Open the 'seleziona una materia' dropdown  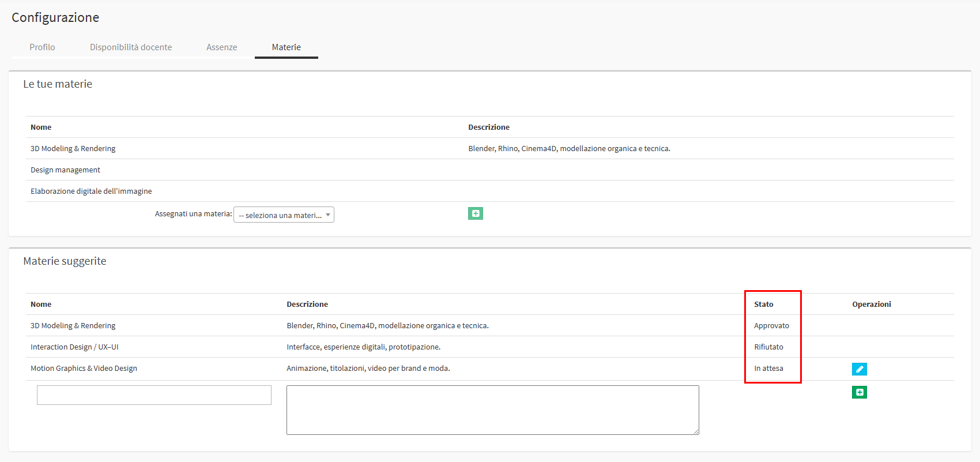(284, 215)
